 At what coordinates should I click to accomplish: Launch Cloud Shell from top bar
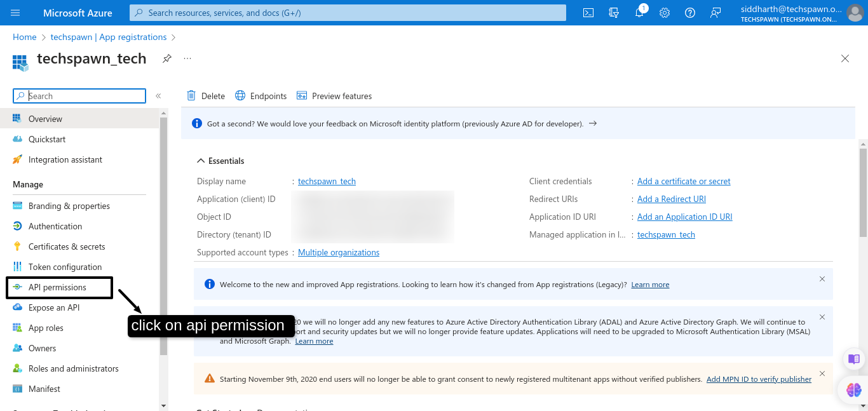(x=588, y=13)
